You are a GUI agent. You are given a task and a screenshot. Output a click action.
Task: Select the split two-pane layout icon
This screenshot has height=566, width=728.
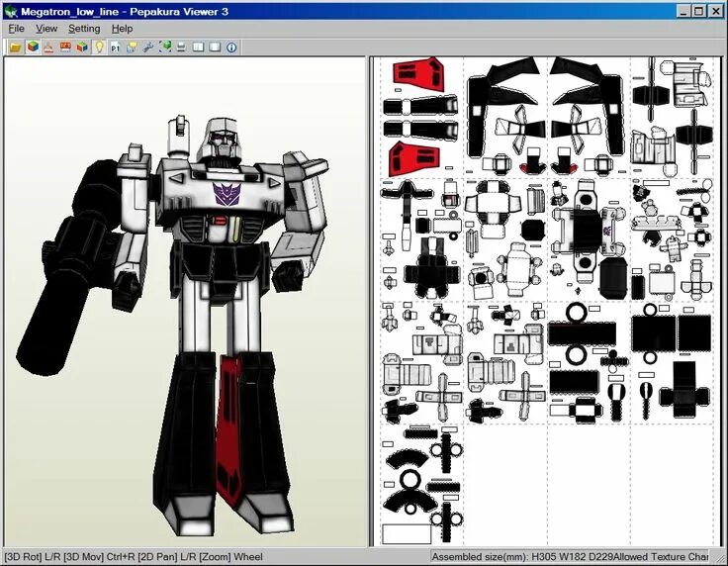click(198, 47)
